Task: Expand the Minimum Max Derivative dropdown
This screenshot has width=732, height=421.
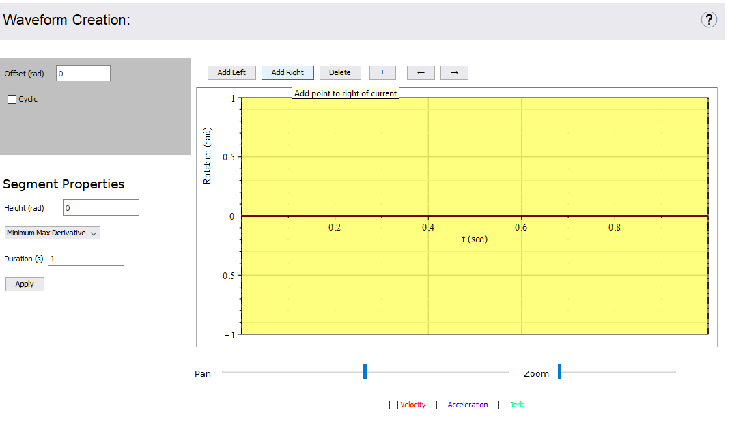Action: pyautogui.click(x=53, y=232)
